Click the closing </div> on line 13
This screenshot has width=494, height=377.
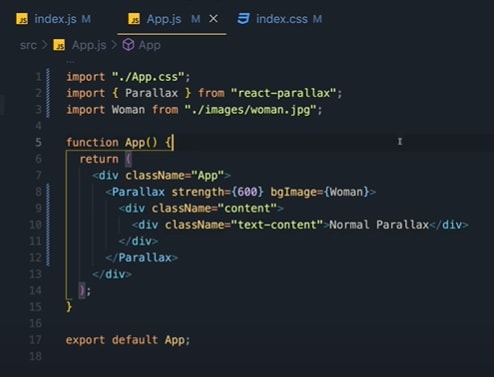tap(112, 274)
